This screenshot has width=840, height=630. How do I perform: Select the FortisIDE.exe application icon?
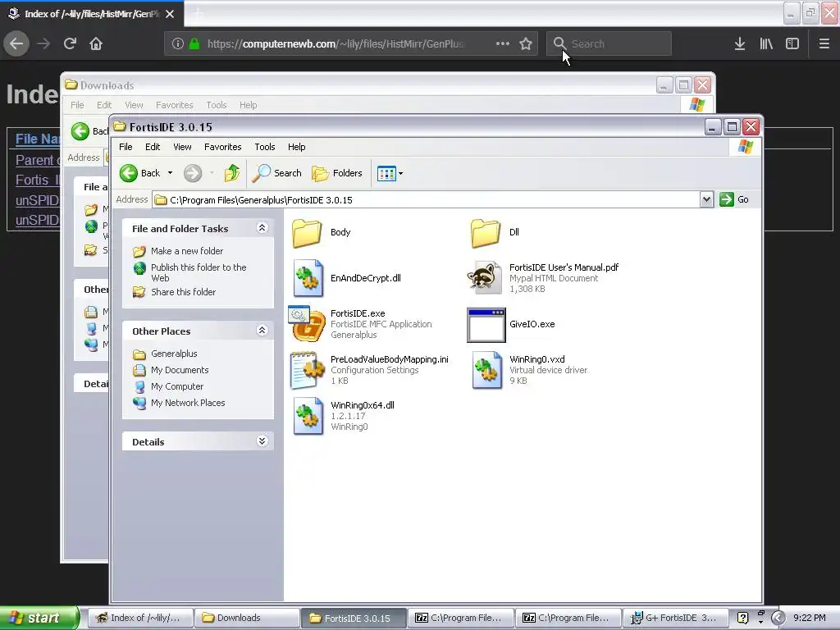coord(307,323)
